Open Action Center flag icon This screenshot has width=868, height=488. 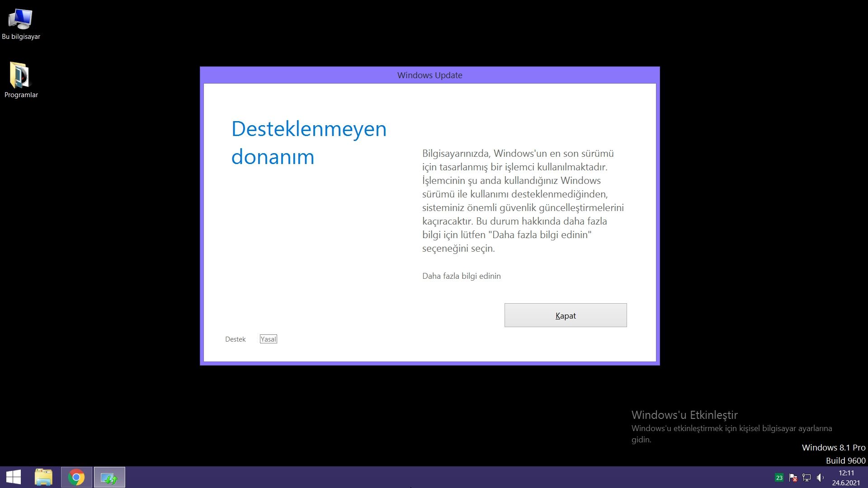tap(793, 478)
